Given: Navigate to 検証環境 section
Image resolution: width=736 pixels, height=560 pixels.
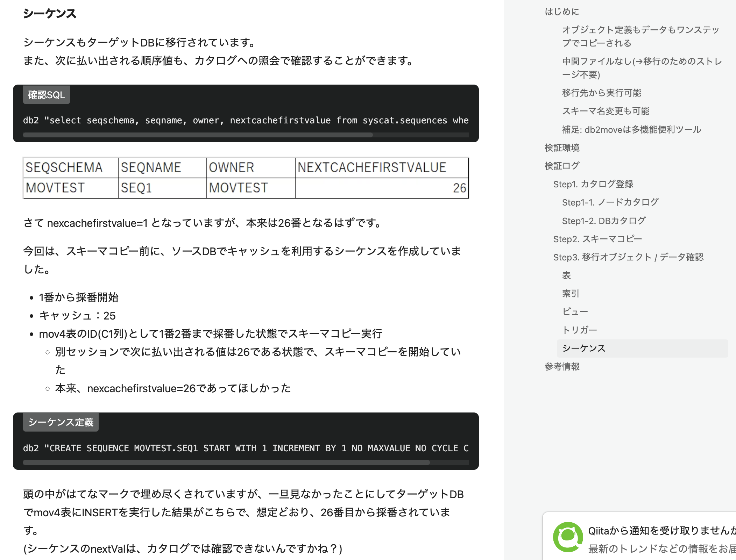Looking at the screenshot, I should pos(562,148).
